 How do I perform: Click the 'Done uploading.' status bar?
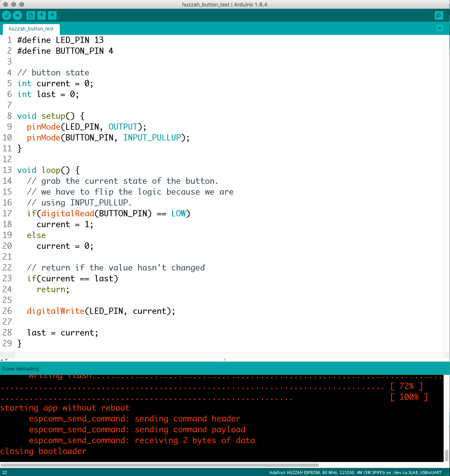coord(21,368)
